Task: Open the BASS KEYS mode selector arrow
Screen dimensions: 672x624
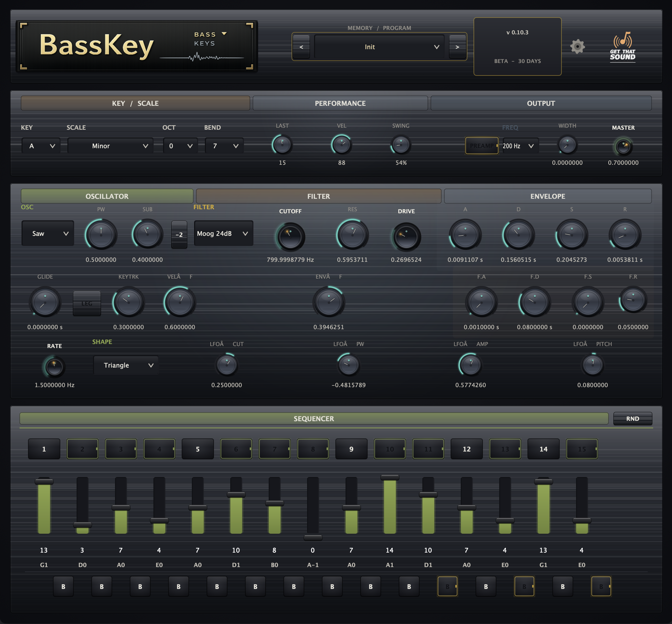Action: [224, 34]
